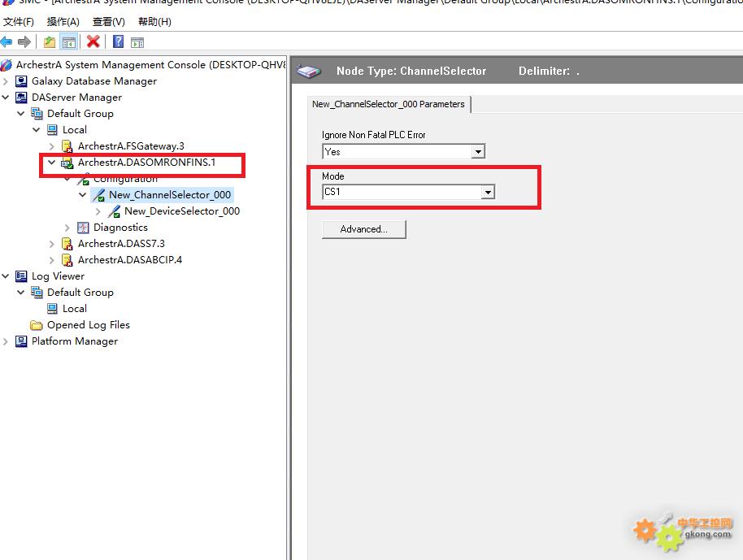The height and width of the screenshot is (560, 743).
Task: Open the Mode dropdown showing CS1
Action: click(x=488, y=192)
